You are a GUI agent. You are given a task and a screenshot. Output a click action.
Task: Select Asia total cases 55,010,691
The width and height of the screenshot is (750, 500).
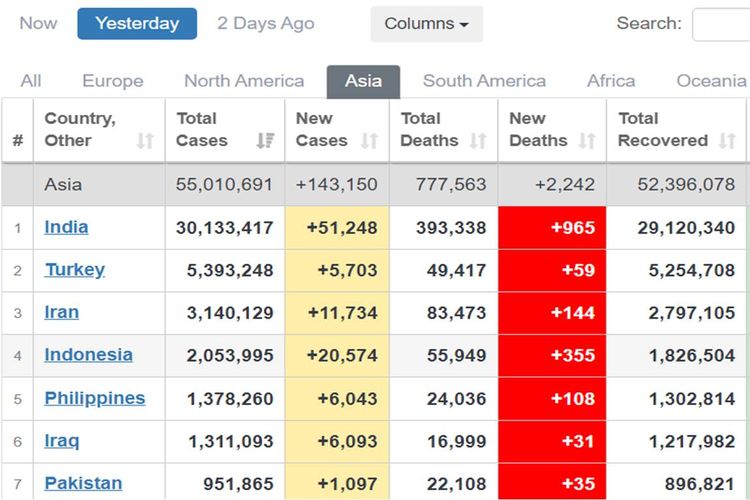click(224, 185)
